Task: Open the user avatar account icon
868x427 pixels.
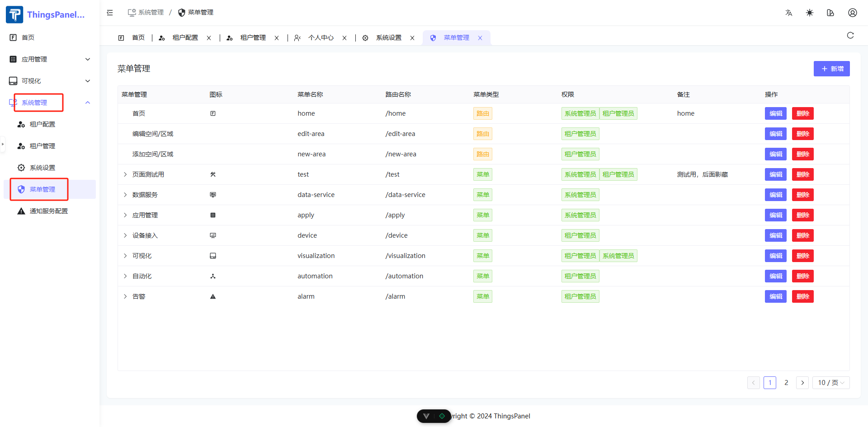Action: tap(852, 13)
